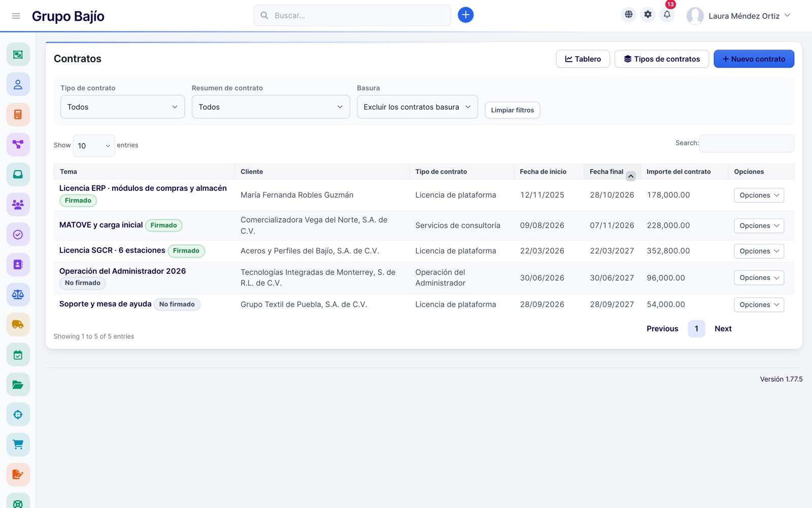Open the folder sidebar icon
This screenshot has width=812, height=508.
(x=18, y=385)
